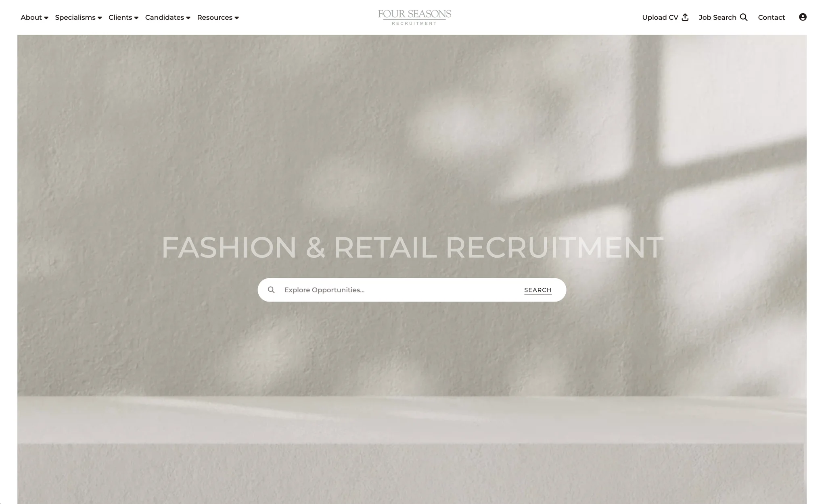Click the user account profile icon
This screenshot has width=826, height=504.
coord(803,17)
